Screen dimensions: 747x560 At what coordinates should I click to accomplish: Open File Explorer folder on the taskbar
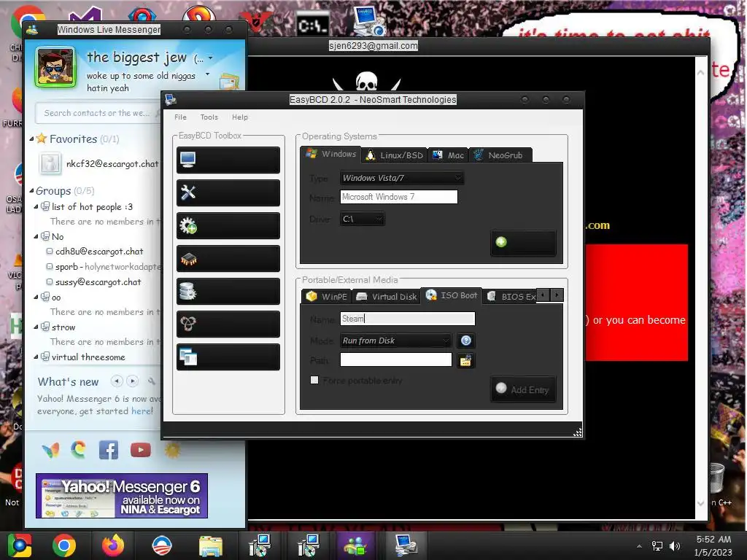[x=211, y=545]
